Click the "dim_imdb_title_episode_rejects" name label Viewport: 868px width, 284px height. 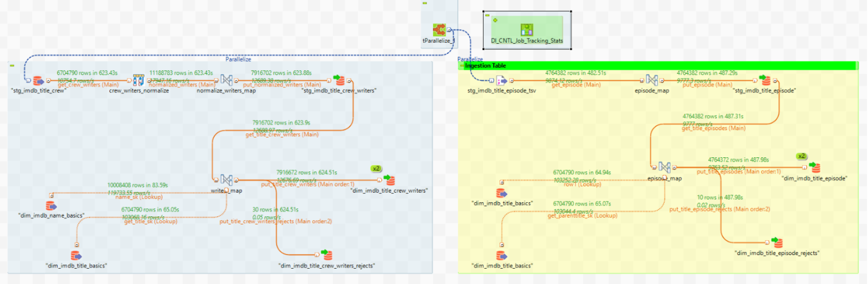click(x=777, y=253)
